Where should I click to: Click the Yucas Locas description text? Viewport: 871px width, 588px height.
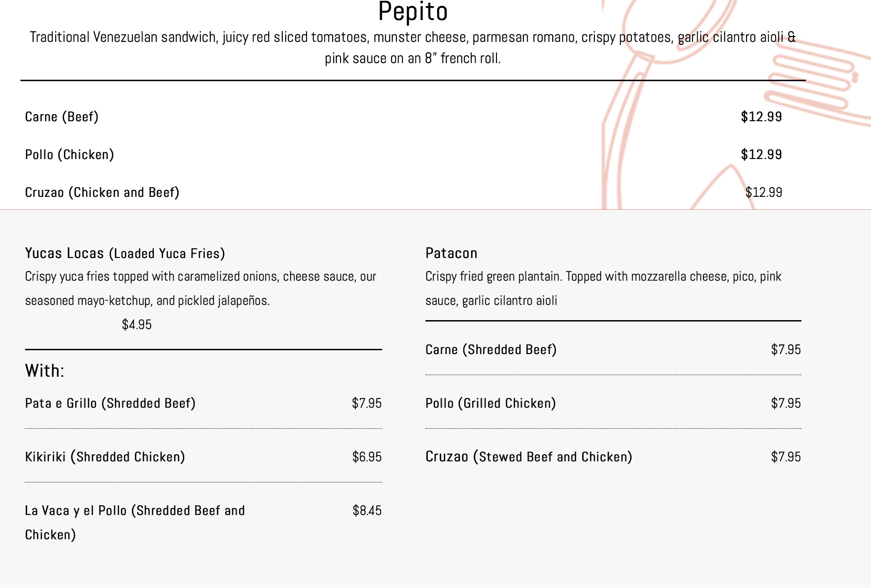200,288
